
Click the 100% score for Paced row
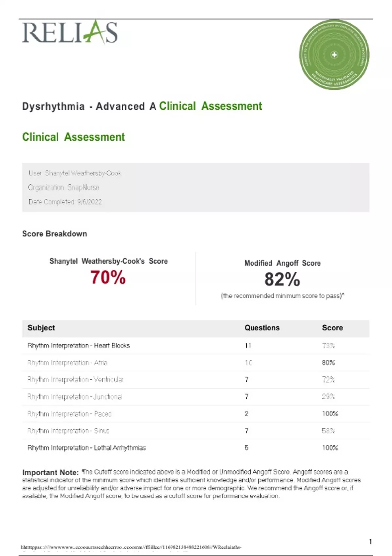(x=330, y=414)
